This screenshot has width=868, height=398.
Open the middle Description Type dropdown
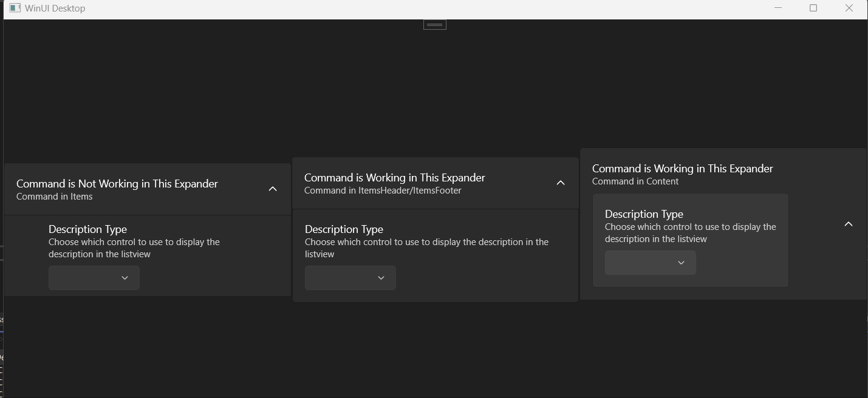[x=350, y=278]
